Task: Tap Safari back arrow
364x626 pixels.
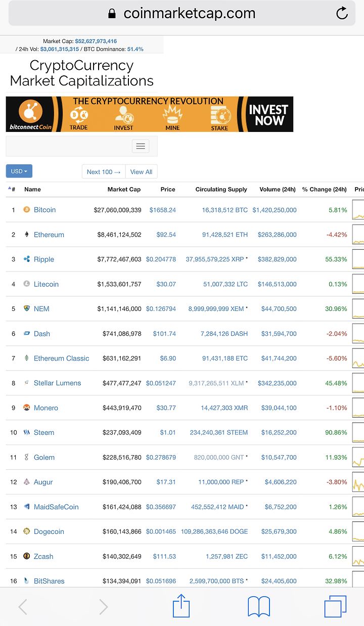Action: 23,606
